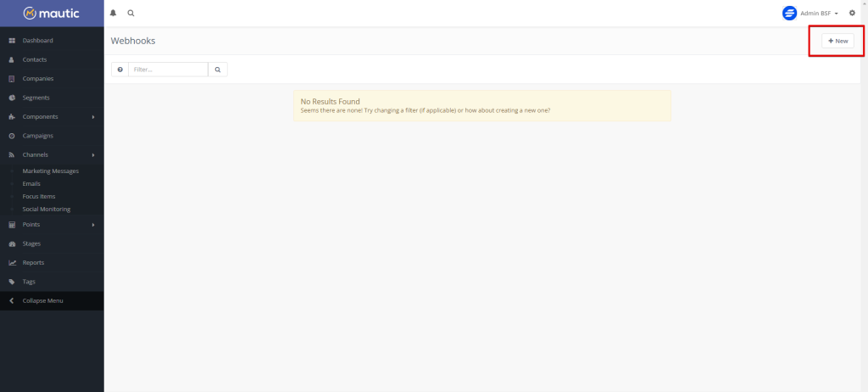Click the Collapse Menu arrow icon
Screen dimensions: 868x392
(x=11, y=300)
